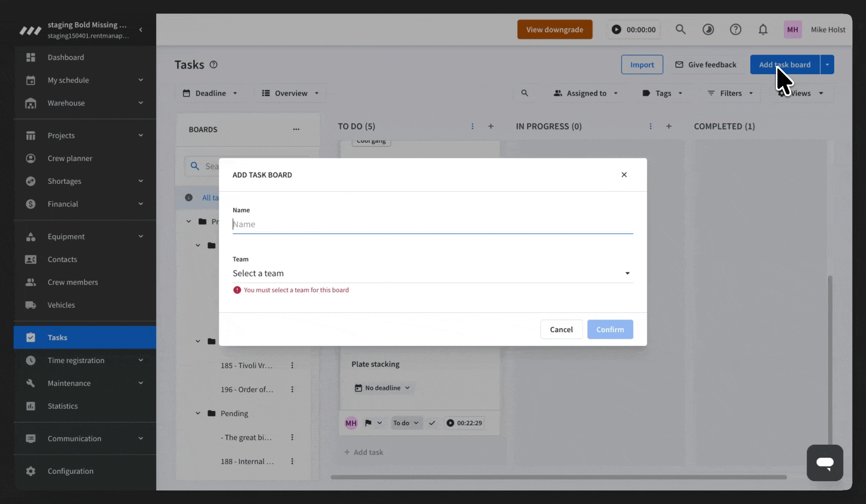This screenshot has height=504, width=866.
Task: Collapse the Pending folder
Action: (x=198, y=413)
